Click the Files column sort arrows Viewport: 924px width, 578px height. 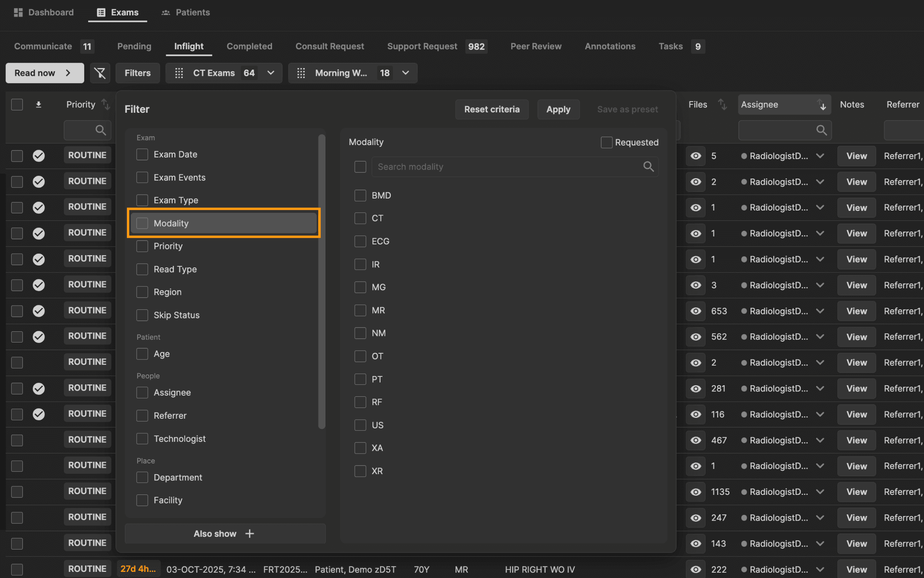[722, 104]
